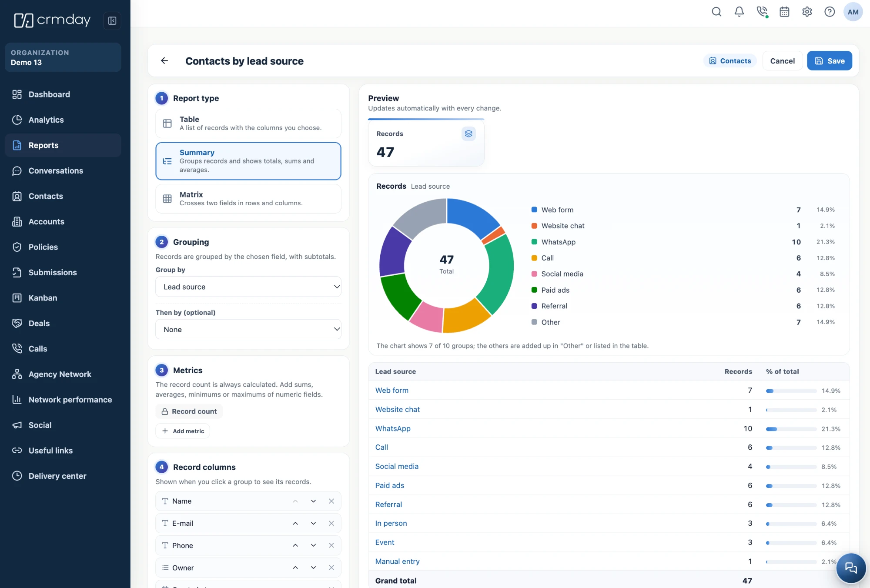Screen dimensions: 870x588
Task: Click the phone call status icon
Action: pyautogui.click(x=762, y=12)
